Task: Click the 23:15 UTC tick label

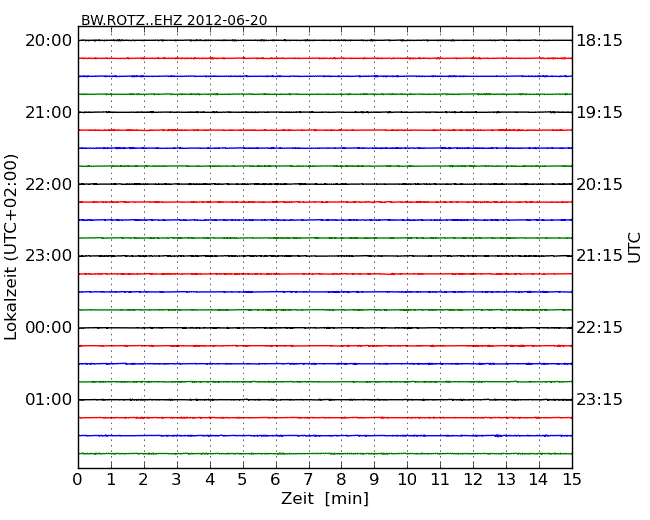Action: (599, 400)
